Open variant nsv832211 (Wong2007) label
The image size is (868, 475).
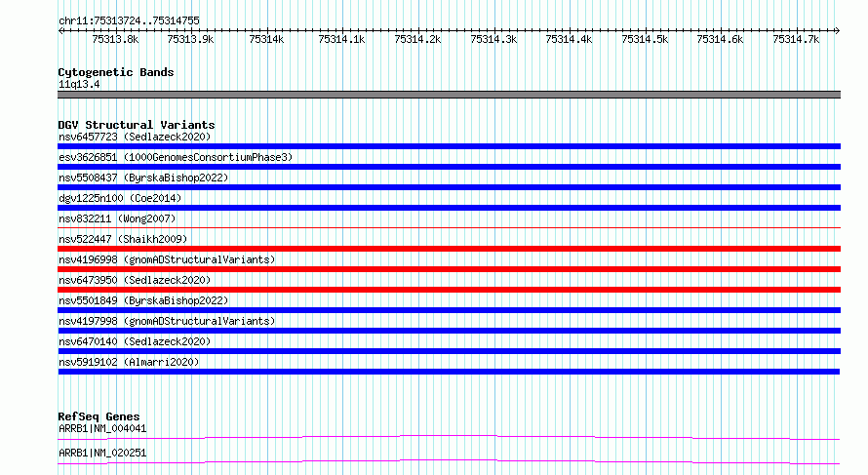coord(117,218)
